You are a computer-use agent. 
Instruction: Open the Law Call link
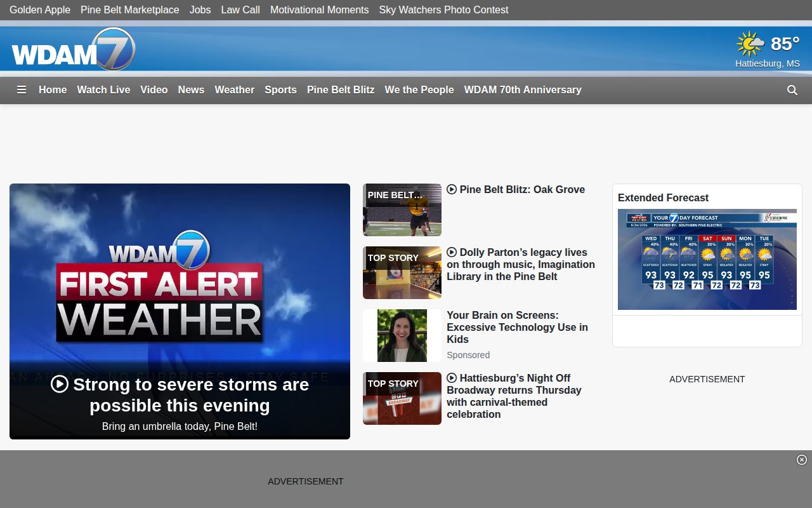(x=240, y=10)
